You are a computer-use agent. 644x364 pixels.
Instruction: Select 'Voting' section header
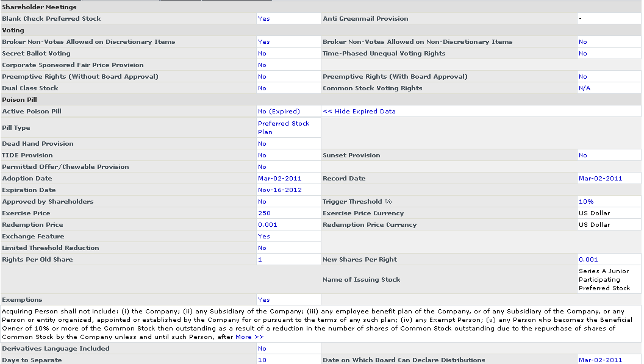[x=13, y=30]
